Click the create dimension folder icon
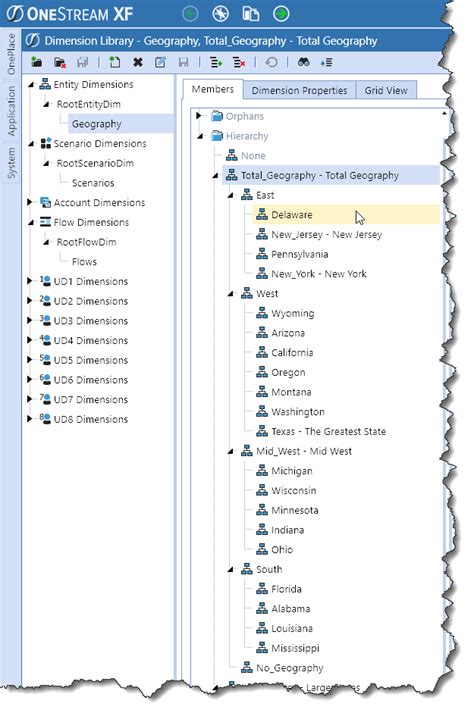 tap(36, 62)
